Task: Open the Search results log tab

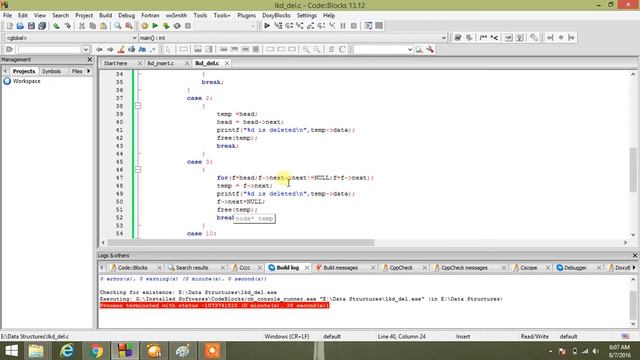Action: coord(192,268)
